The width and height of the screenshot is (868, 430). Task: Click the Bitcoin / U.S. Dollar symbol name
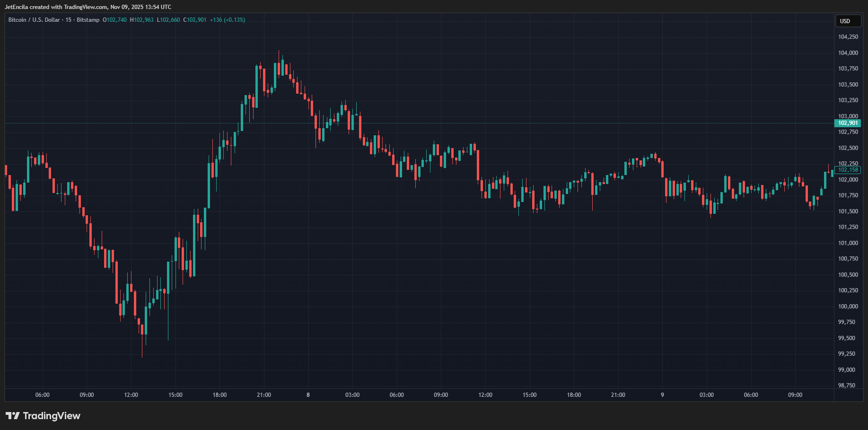[33, 20]
